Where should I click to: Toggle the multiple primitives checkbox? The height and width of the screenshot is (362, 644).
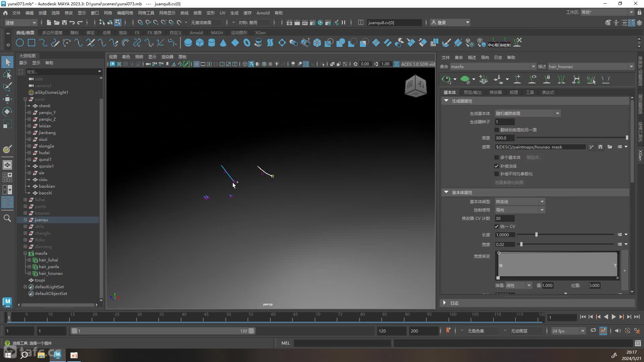tap(496, 157)
